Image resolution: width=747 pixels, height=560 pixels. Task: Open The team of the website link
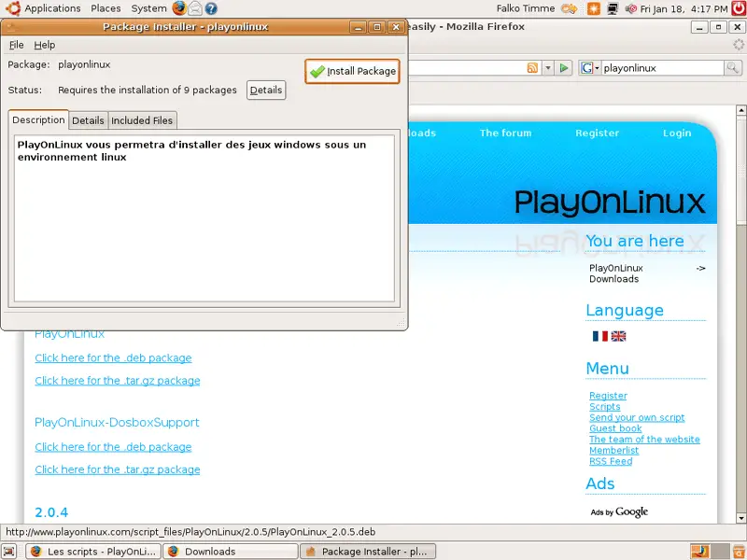click(644, 440)
